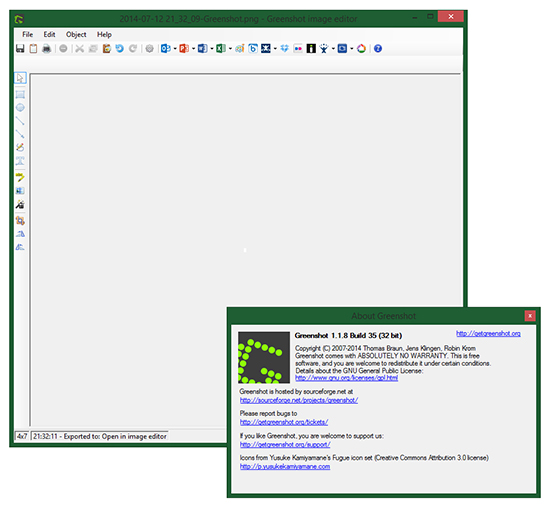Expand the Outlook export dropdown arrow

pos(175,49)
